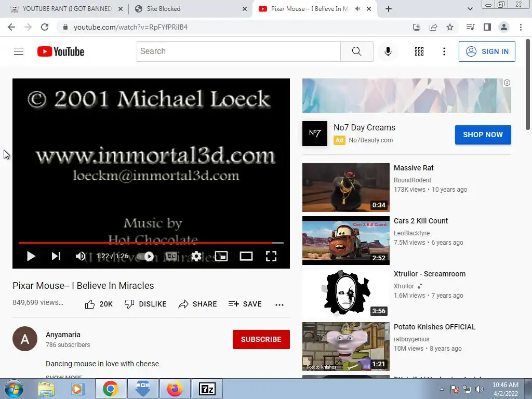Open the ad info icon on the banner
532x399 pixels.
[507, 83]
